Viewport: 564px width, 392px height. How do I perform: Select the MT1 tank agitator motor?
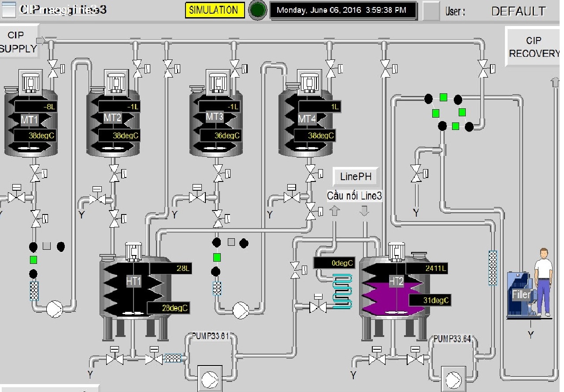30,82
